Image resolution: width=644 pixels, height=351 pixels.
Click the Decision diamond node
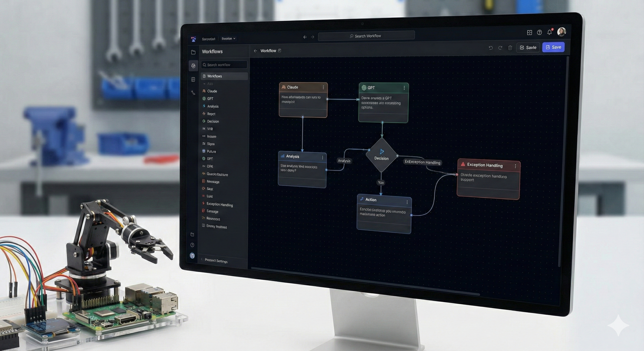(x=381, y=155)
